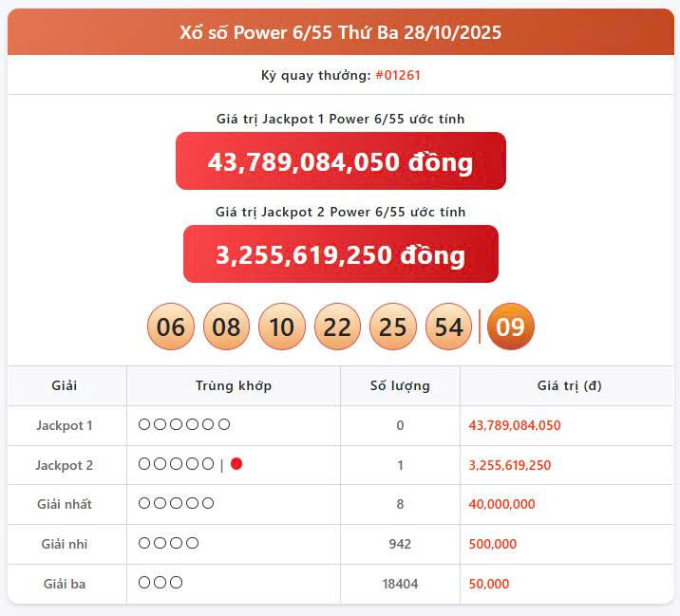Click the four match circles for Giải nhì
The width and height of the screenshot is (680, 616).
click(168, 543)
